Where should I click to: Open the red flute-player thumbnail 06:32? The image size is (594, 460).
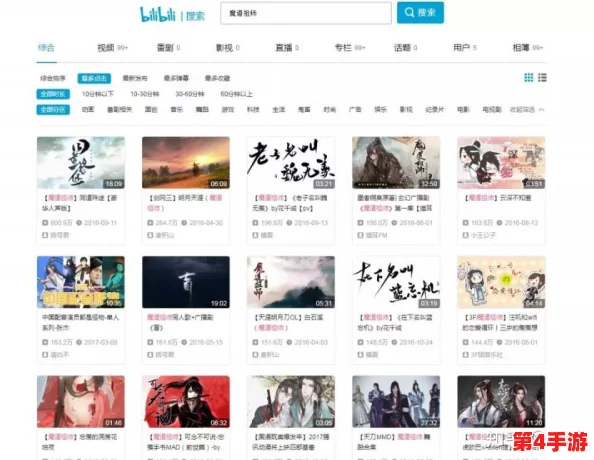pos(186,402)
